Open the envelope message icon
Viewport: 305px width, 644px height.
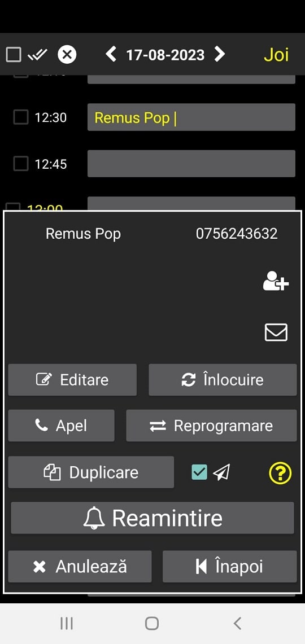pyautogui.click(x=276, y=332)
